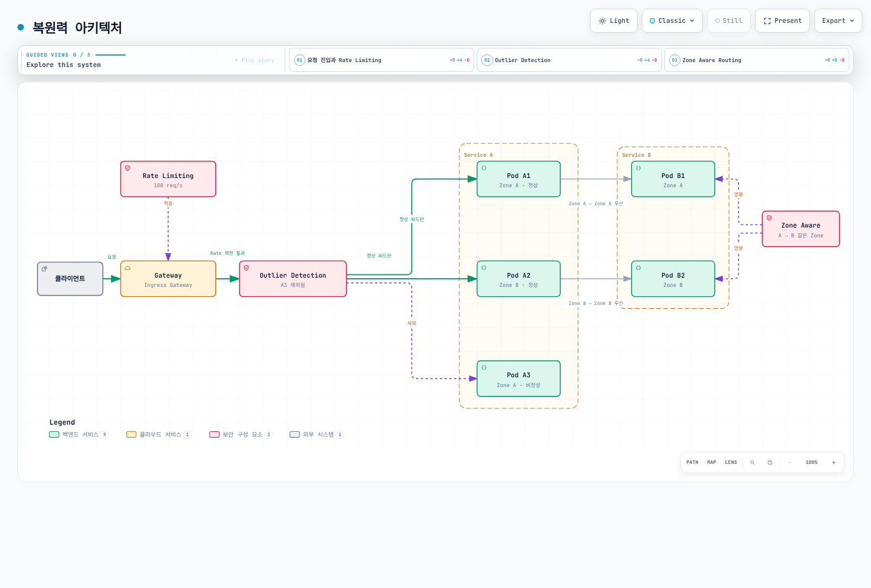Select the Rate Limiting node
871x588 pixels.
[168, 179]
